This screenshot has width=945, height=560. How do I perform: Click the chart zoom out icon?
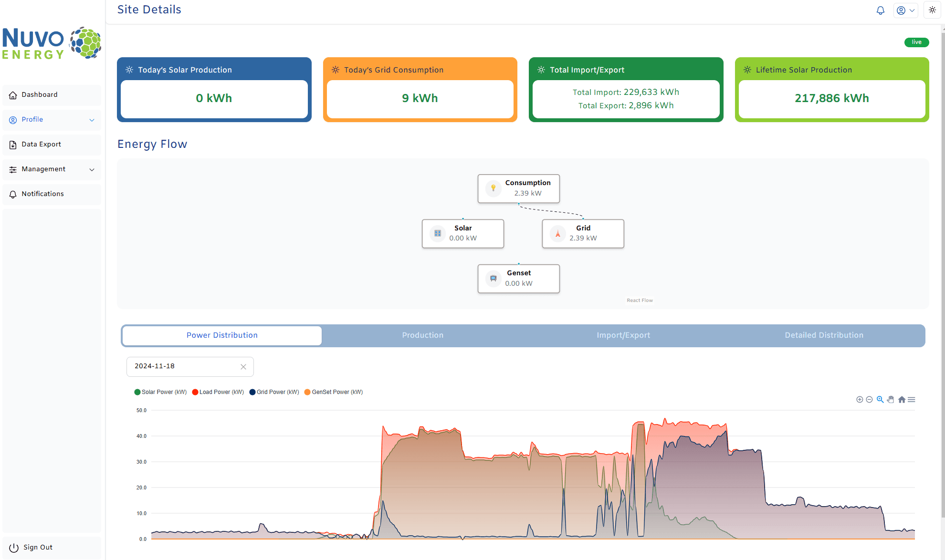tap(869, 400)
